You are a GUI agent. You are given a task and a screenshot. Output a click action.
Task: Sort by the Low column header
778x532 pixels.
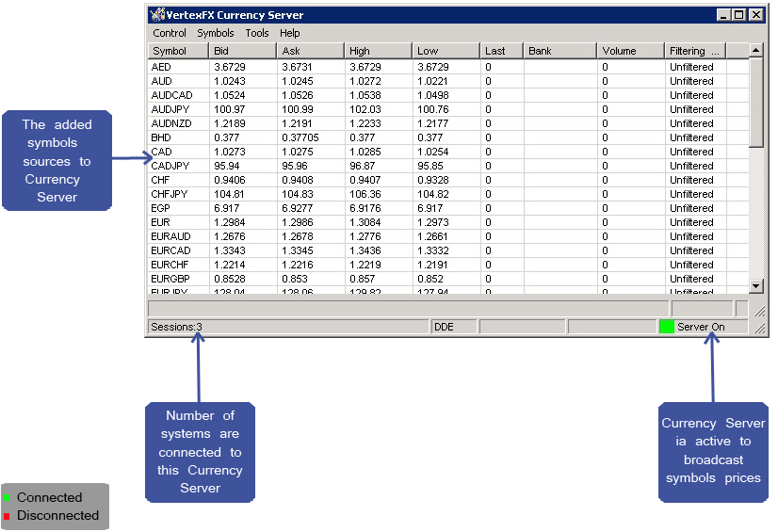click(x=446, y=51)
